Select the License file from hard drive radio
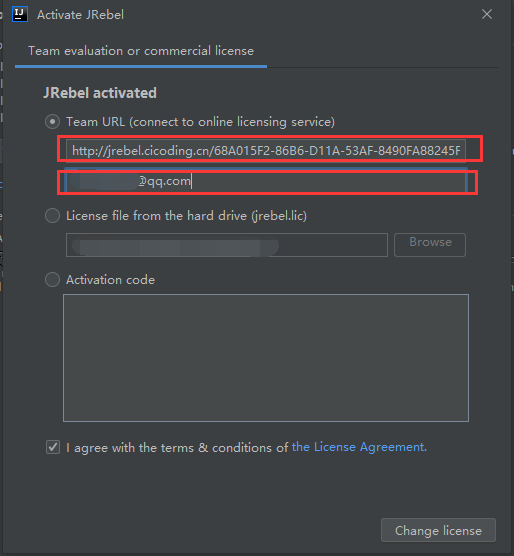The width and height of the screenshot is (514, 556). point(52,216)
